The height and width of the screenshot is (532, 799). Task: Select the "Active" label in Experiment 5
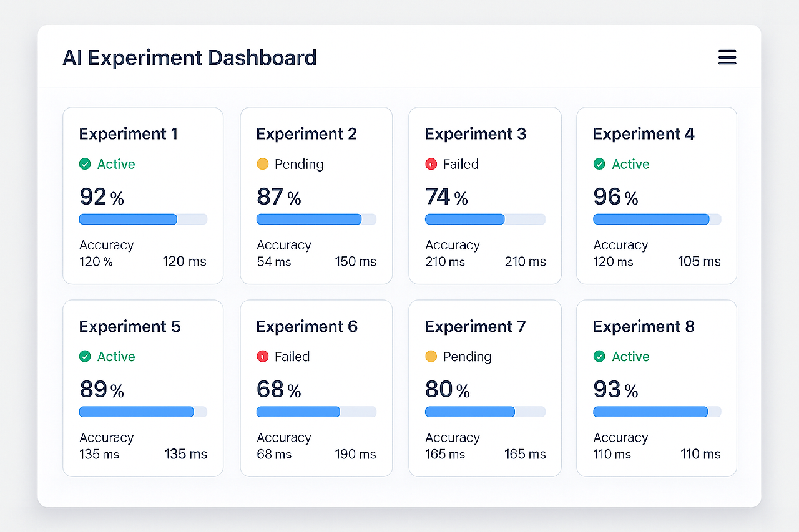[116, 357]
